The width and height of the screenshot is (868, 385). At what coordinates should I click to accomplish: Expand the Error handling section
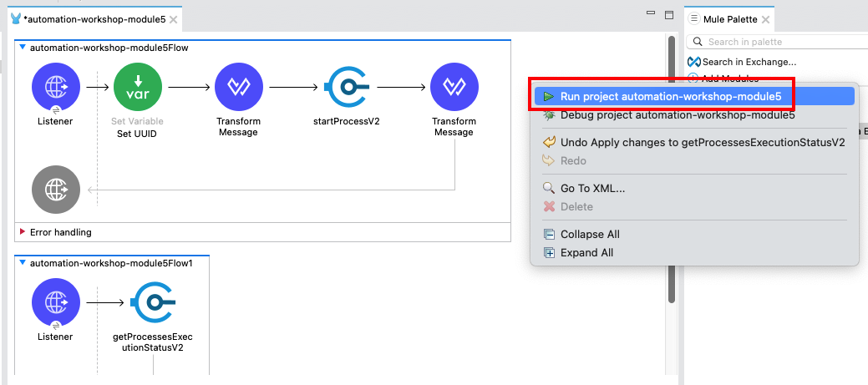[23, 231]
